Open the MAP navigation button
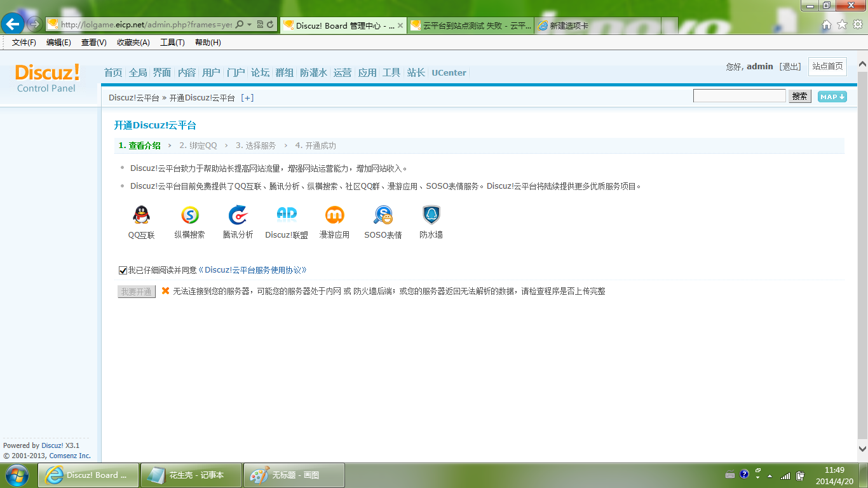Viewport: 868px width, 488px height. click(x=832, y=97)
